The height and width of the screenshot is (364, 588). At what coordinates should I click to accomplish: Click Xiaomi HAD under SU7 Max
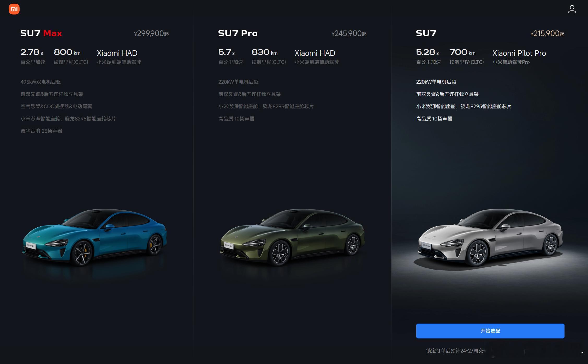(117, 53)
